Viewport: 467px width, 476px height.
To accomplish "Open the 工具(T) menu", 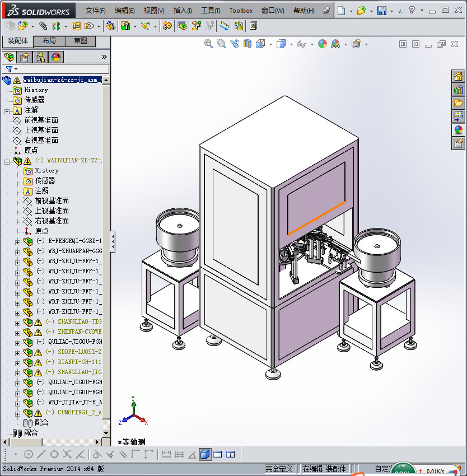I will pyautogui.click(x=211, y=11).
